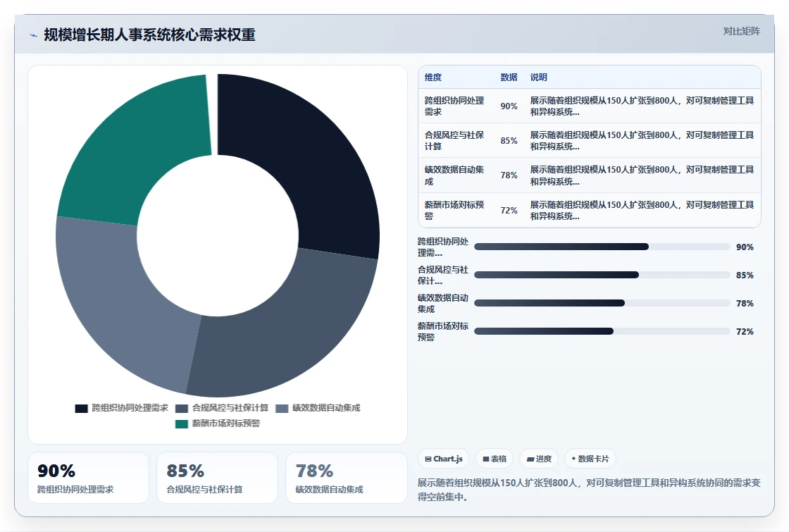789x532 pixels.
Task: Click the 85% 合规风控与社保计算 stat card
Action: coord(218,478)
